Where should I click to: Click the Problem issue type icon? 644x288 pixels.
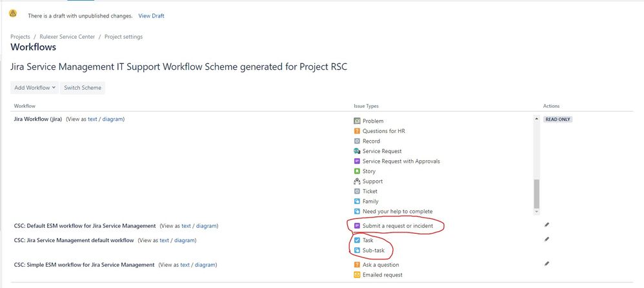pyautogui.click(x=357, y=121)
